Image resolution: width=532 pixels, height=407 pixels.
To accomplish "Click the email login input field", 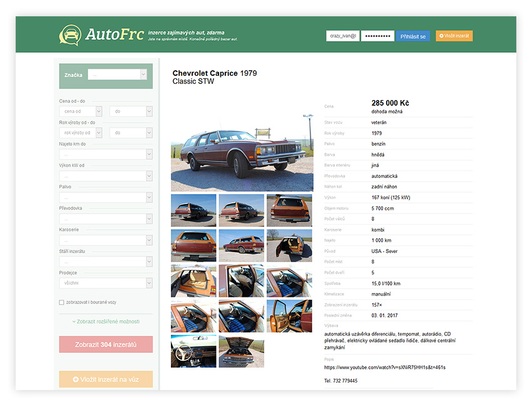I will point(342,36).
